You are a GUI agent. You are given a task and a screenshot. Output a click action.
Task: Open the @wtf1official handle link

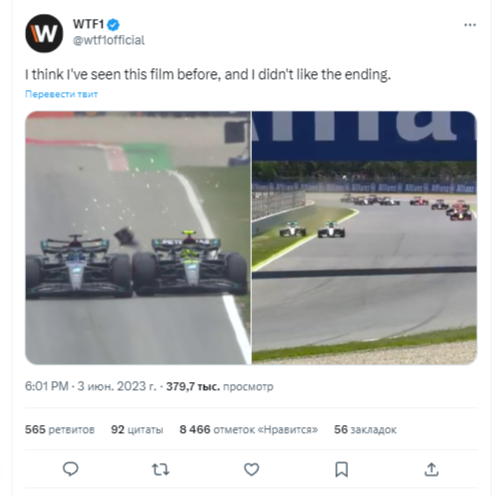109,40
